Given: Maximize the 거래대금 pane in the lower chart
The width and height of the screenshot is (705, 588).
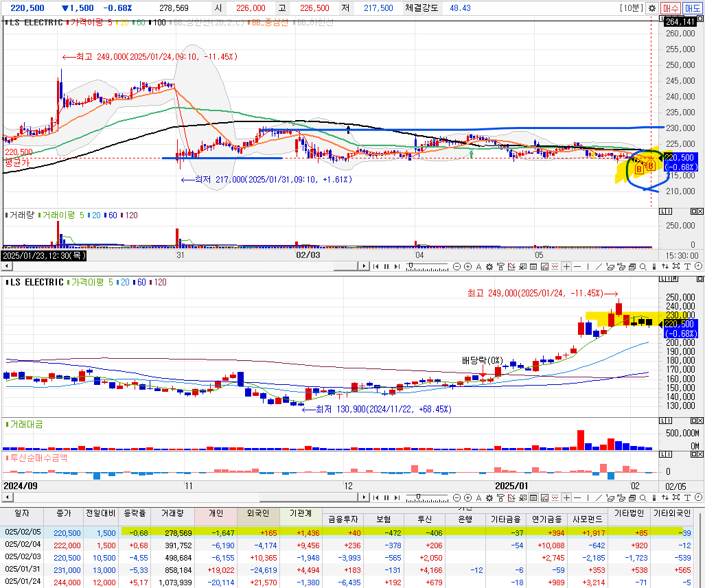Looking at the screenshot, I should pyautogui.click(x=694, y=421).
